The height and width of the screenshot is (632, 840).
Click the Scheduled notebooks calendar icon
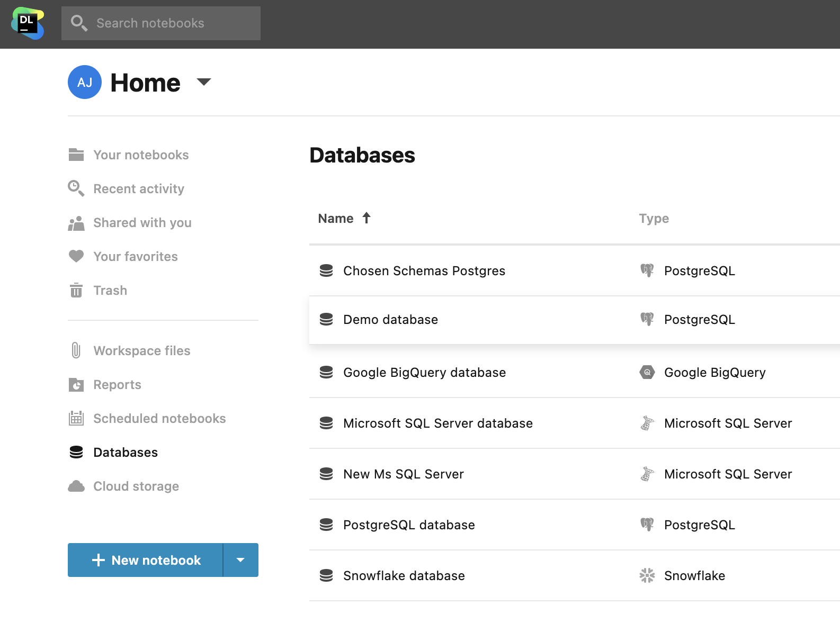tap(76, 418)
